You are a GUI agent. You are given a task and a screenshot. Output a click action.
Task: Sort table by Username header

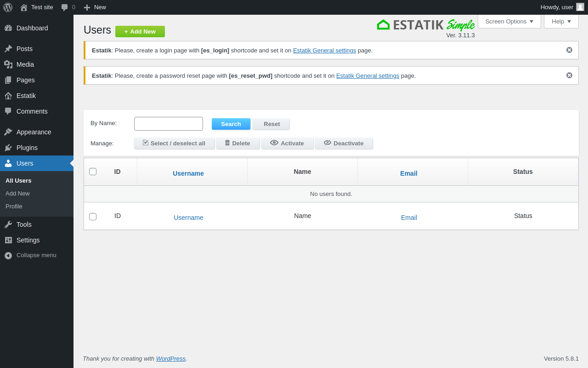(188, 173)
